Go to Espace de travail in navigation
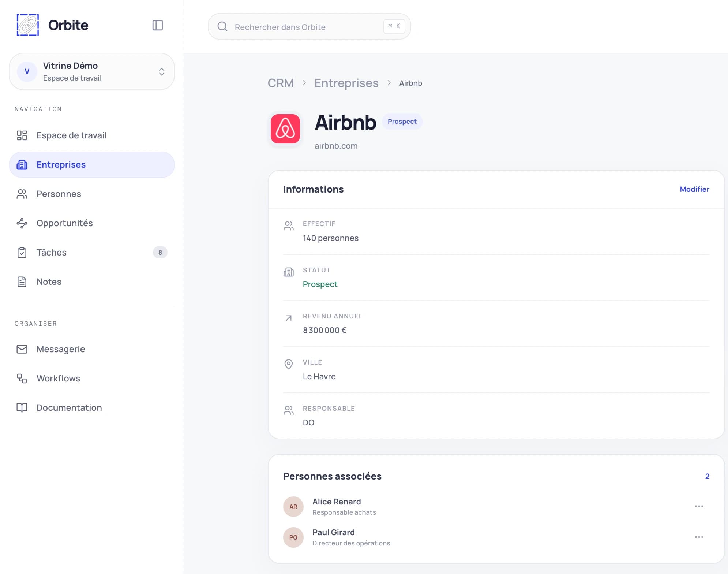Screen dimensions: 728x574 (92, 135)
